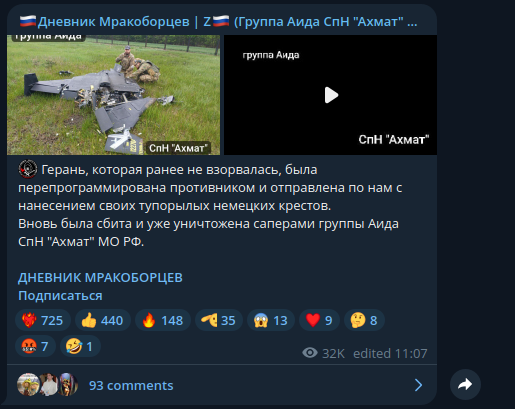Click the share forward arrow button
The width and height of the screenshot is (515, 409).
click(x=465, y=385)
